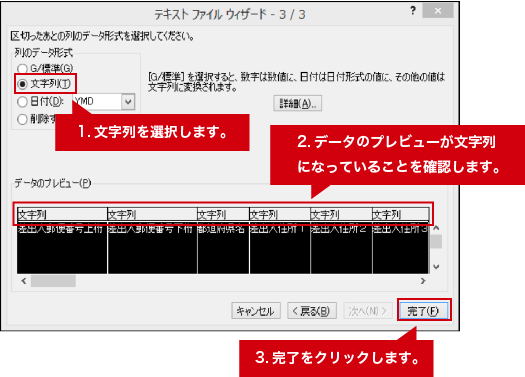Image resolution: width=525 pixels, height=377 pixels.
Task: Click the disabled 次へ(N) button
Action: click(368, 311)
